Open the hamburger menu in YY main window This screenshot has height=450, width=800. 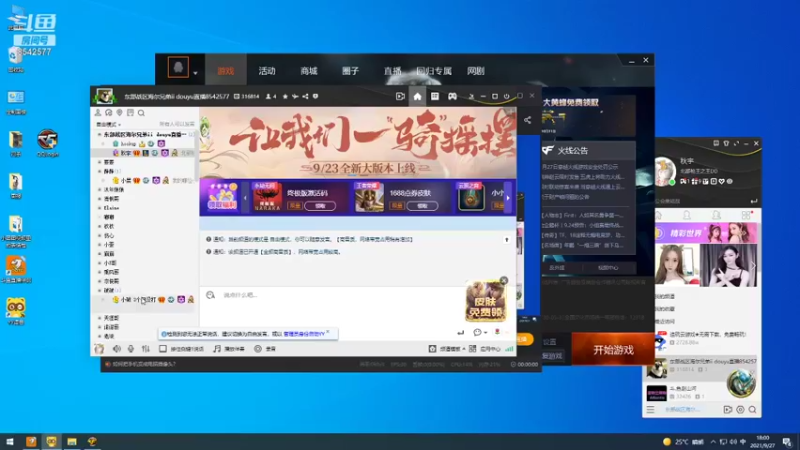pyautogui.click(x=651, y=410)
